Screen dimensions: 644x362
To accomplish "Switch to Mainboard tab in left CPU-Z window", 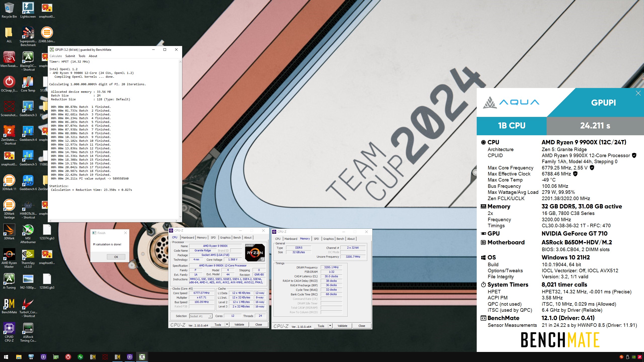I will point(188,238).
